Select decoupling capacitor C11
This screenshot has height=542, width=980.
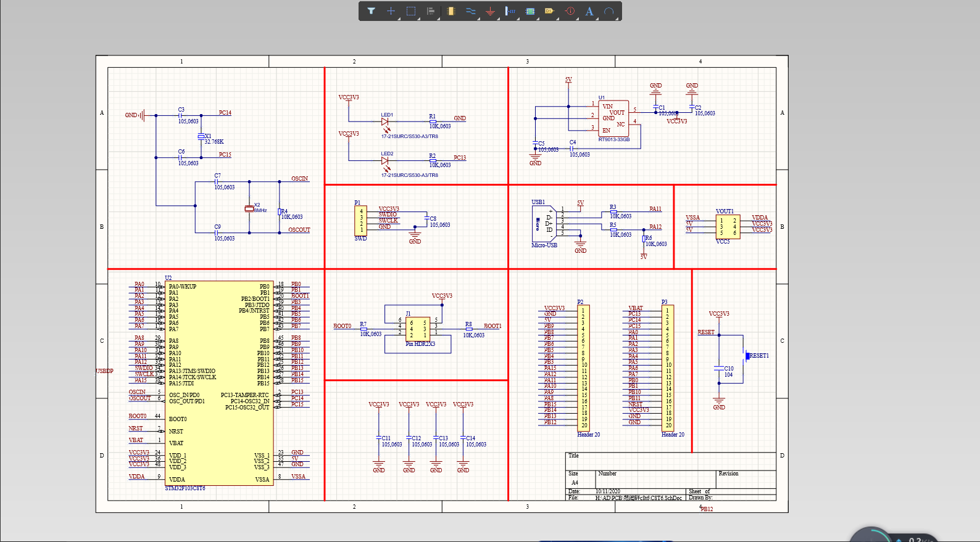379,437
